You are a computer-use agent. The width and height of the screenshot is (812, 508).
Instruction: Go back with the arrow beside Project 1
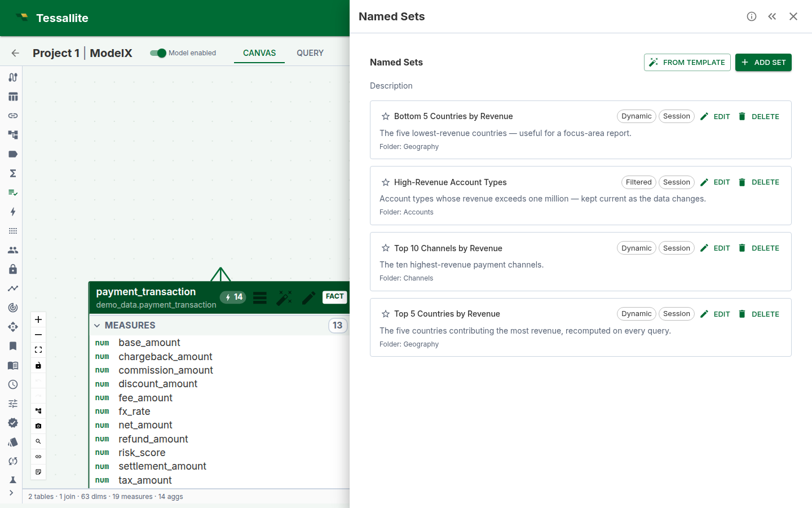(15, 53)
